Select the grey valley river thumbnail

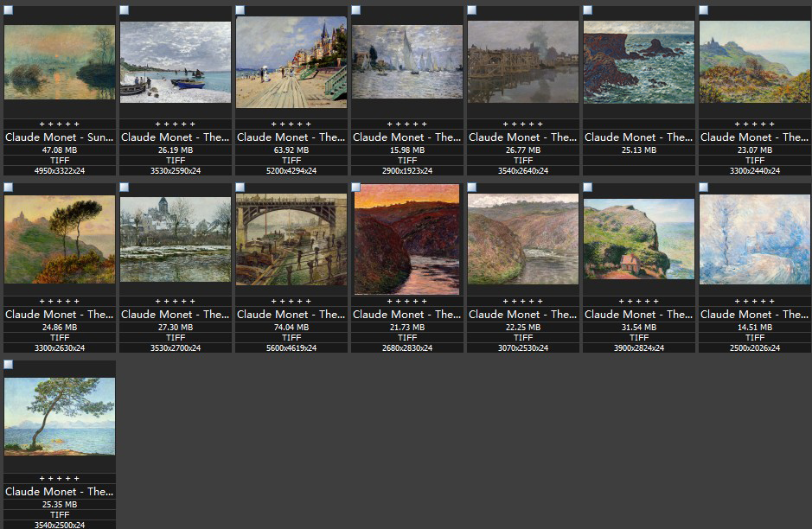point(523,239)
